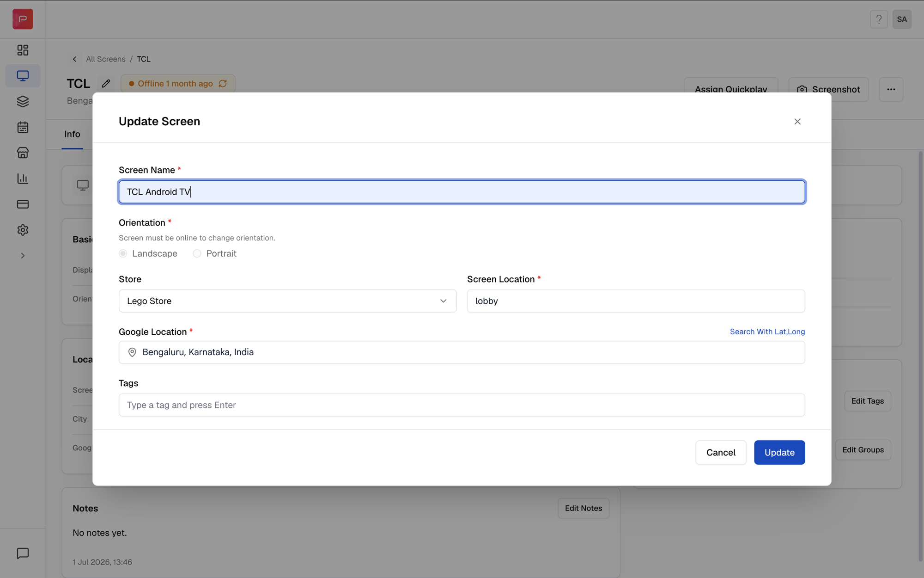Click the 'No notes yet.' text
The width and height of the screenshot is (924, 578).
(x=100, y=533)
